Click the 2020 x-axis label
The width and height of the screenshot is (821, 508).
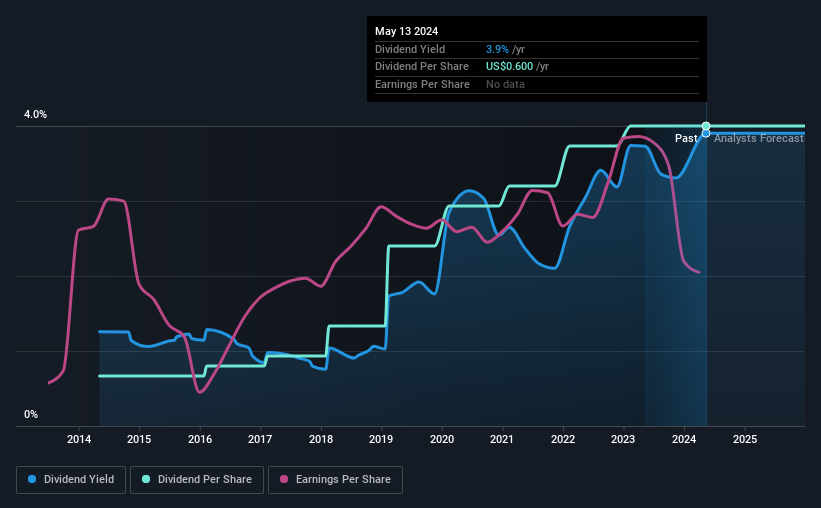click(x=442, y=439)
